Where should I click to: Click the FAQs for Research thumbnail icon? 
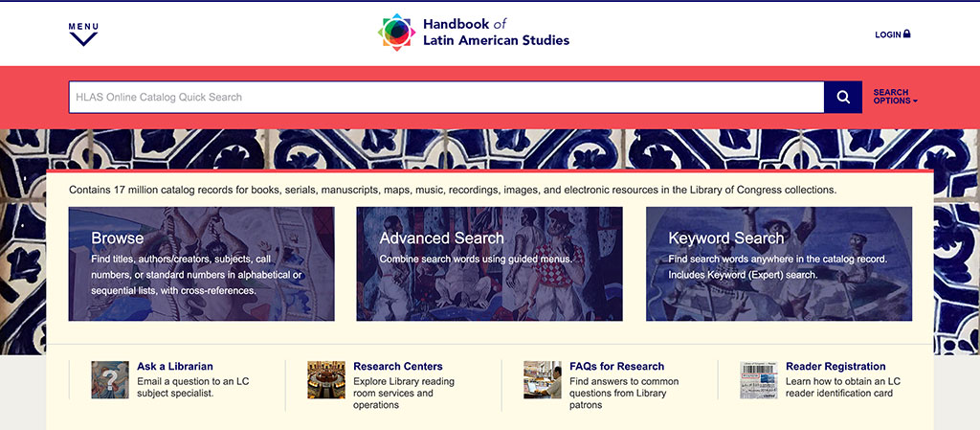[x=543, y=379]
